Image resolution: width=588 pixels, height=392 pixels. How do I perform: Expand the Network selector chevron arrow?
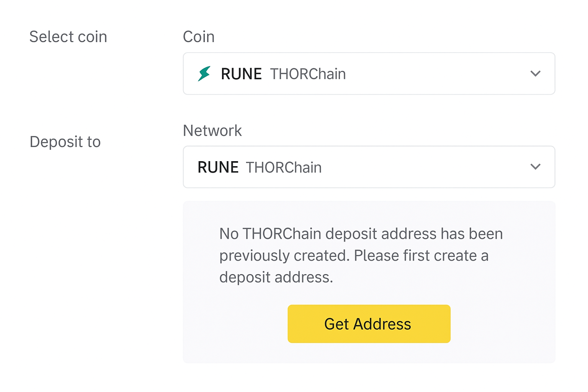[535, 167]
